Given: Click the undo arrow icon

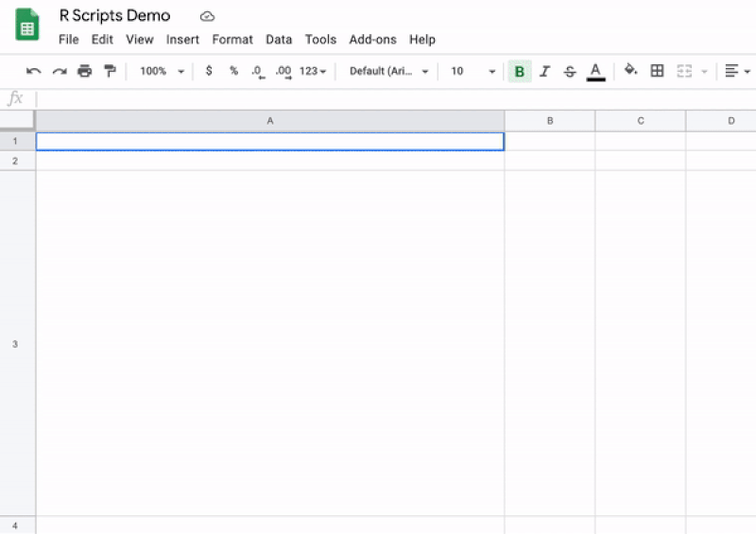Looking at the screenshot, I should tap(33, 72).
